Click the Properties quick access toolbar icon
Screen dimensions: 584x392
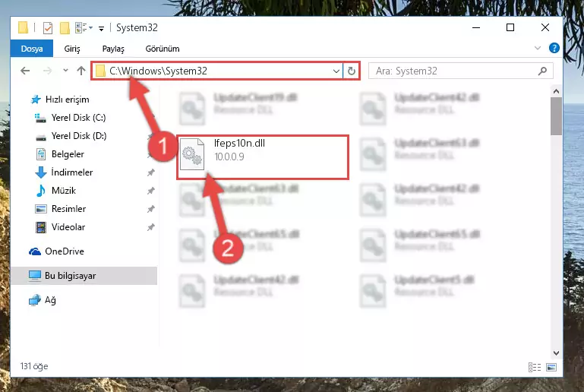pos(48,28)
